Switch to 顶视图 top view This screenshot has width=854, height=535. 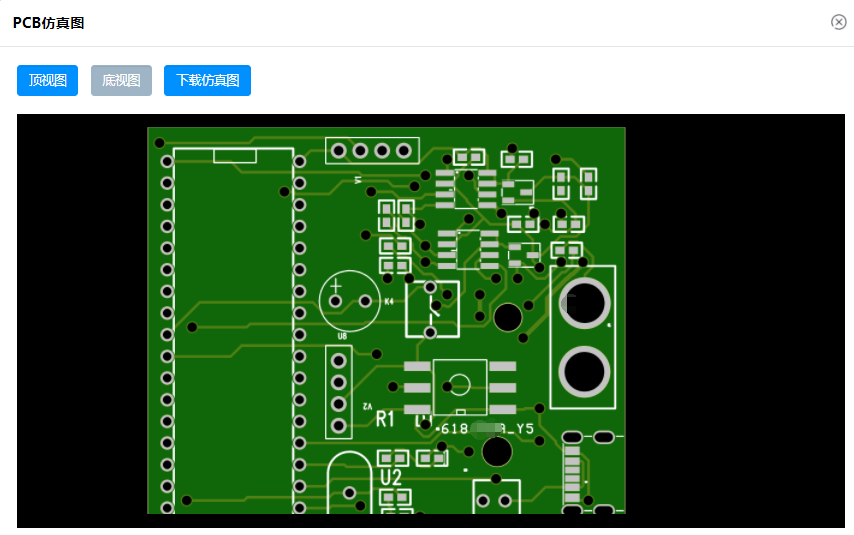tap(48, 81)
